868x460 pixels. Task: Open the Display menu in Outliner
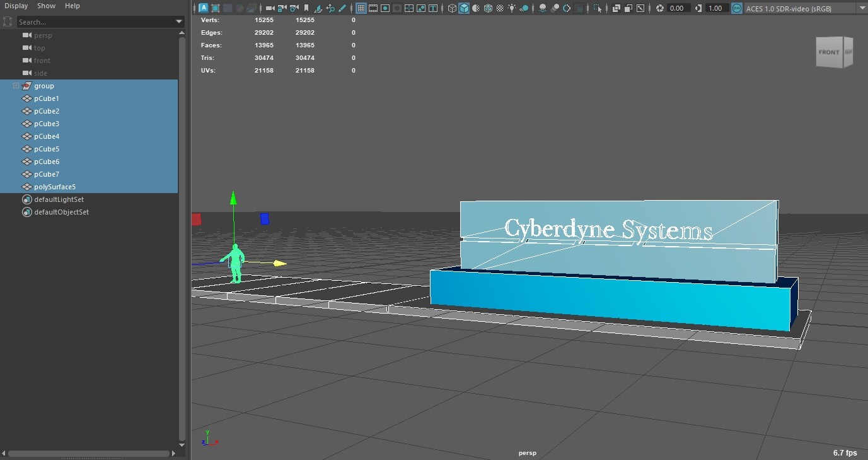click(x=16, y=6)
